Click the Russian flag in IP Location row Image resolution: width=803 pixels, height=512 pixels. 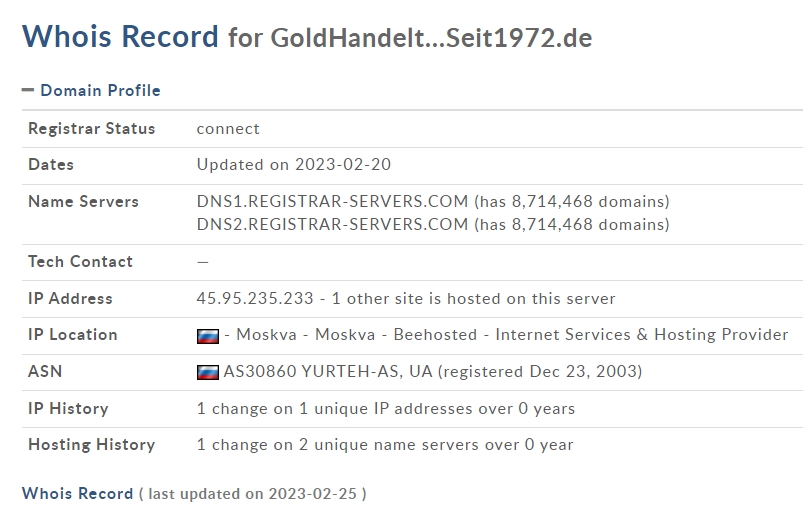tap(207, 336)
